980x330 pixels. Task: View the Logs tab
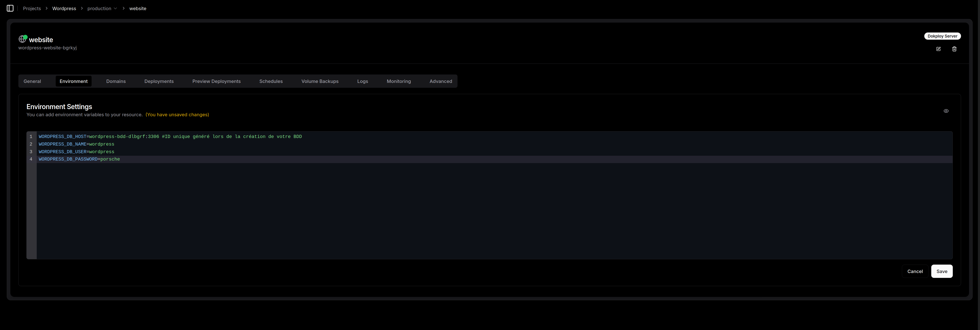tap(363, 81)
